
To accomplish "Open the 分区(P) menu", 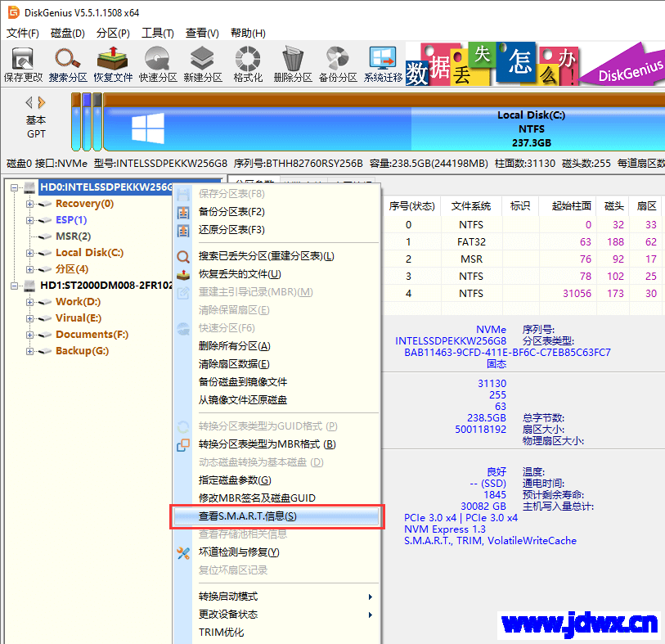I will coord(113,33).
